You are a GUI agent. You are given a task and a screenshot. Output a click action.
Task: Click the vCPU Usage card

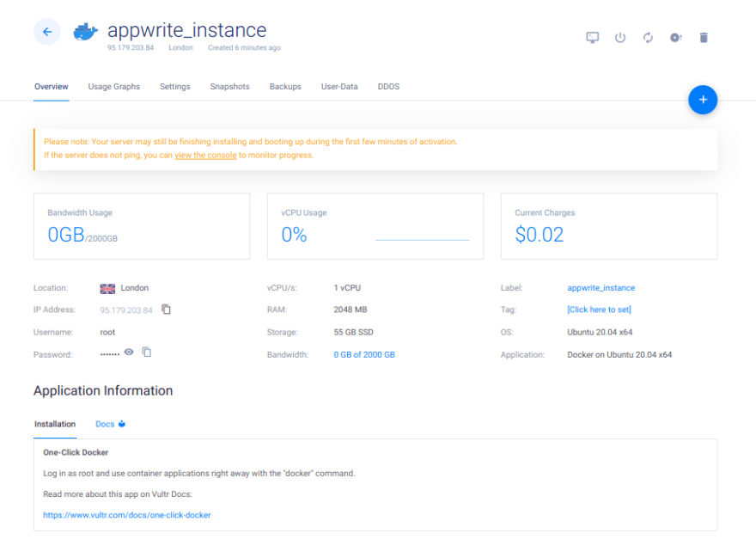pyautogui.click(x=375, y=226)
